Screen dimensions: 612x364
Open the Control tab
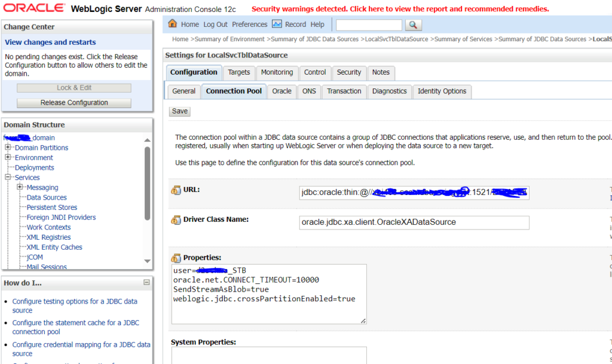pyautogui.click(x=315, y=72)
